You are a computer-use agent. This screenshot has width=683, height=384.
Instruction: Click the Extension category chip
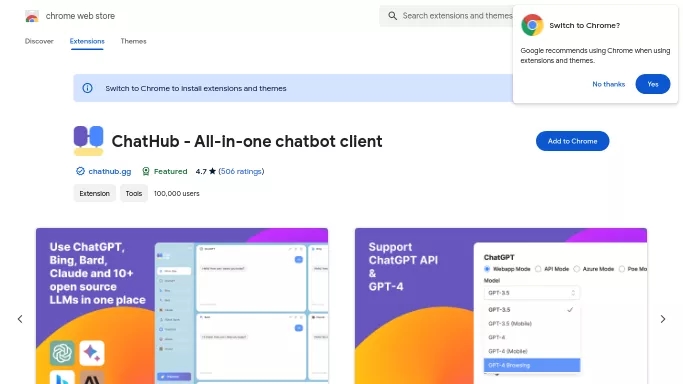click(x=95, y=193)
